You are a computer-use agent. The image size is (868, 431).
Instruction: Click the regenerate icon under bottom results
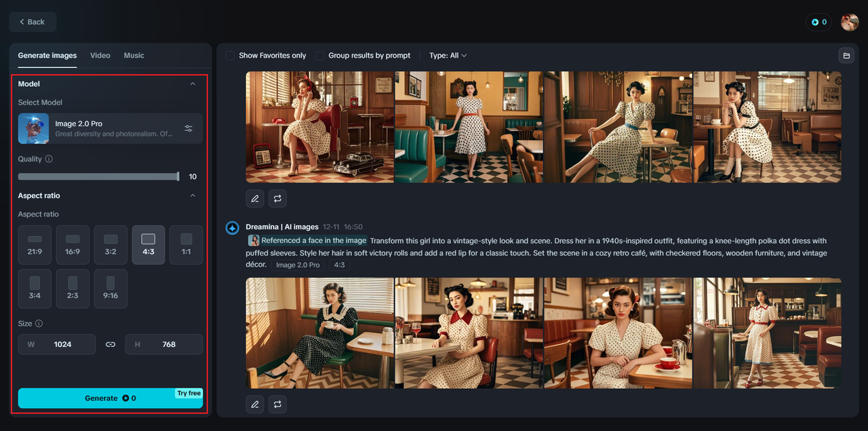tap(277, 405)
